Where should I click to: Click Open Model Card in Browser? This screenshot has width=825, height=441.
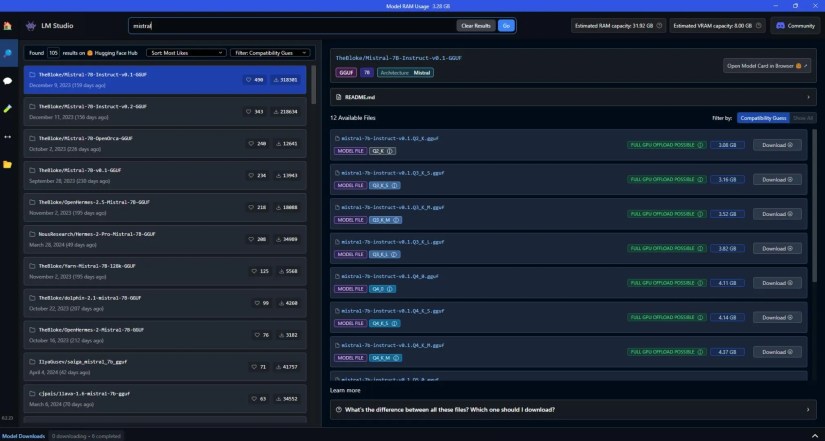[767, 66]
